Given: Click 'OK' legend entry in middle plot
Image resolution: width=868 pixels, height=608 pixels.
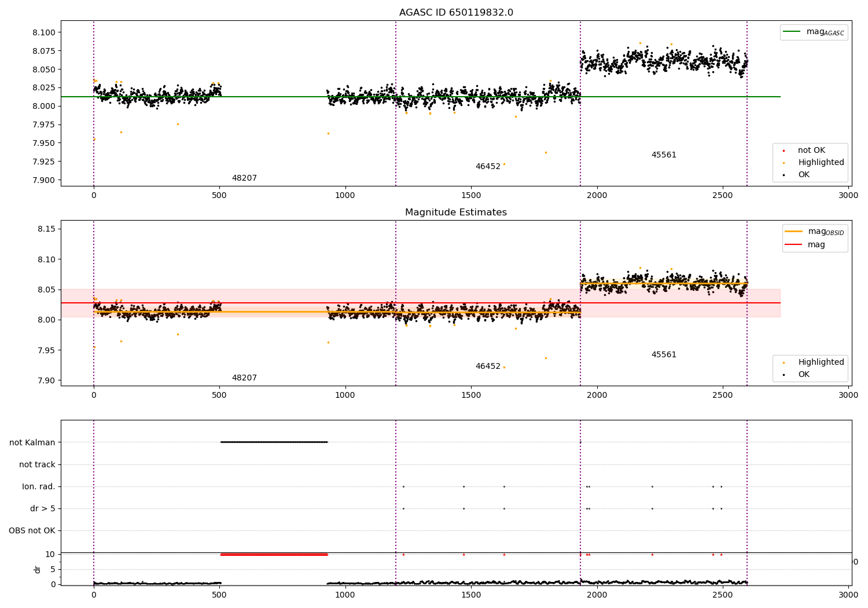Looking at the screenshot, I should click(804, 375).
